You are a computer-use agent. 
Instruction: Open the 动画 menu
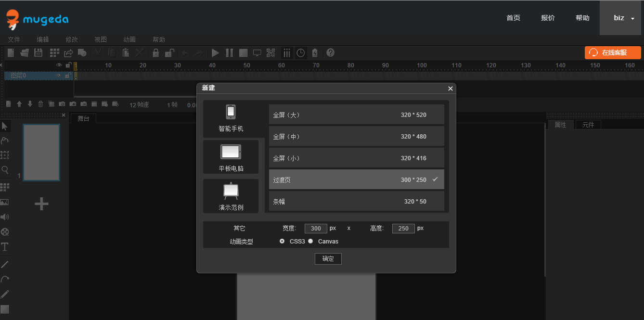tap(129, 39)
